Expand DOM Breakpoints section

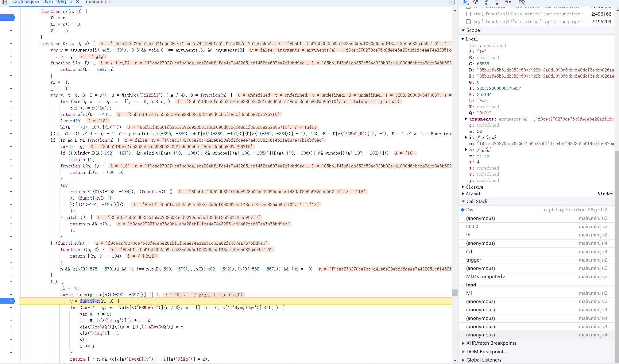[463, 352]
